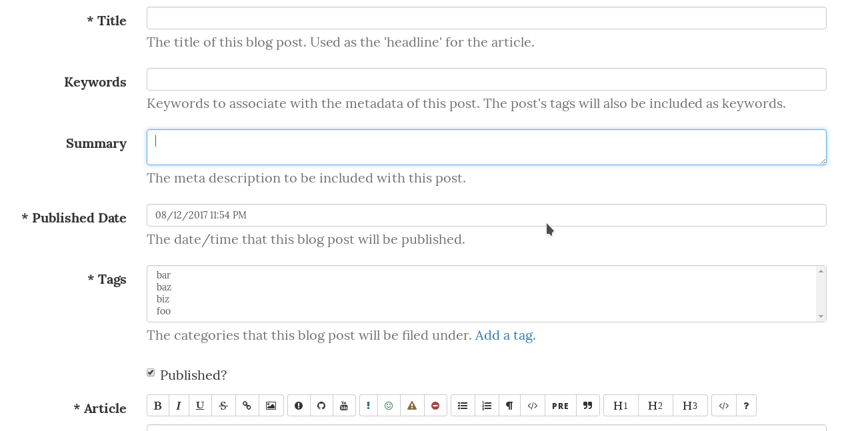Apply Heading 1 formatting
Screen dimensions: 868x431
point(621,405)
